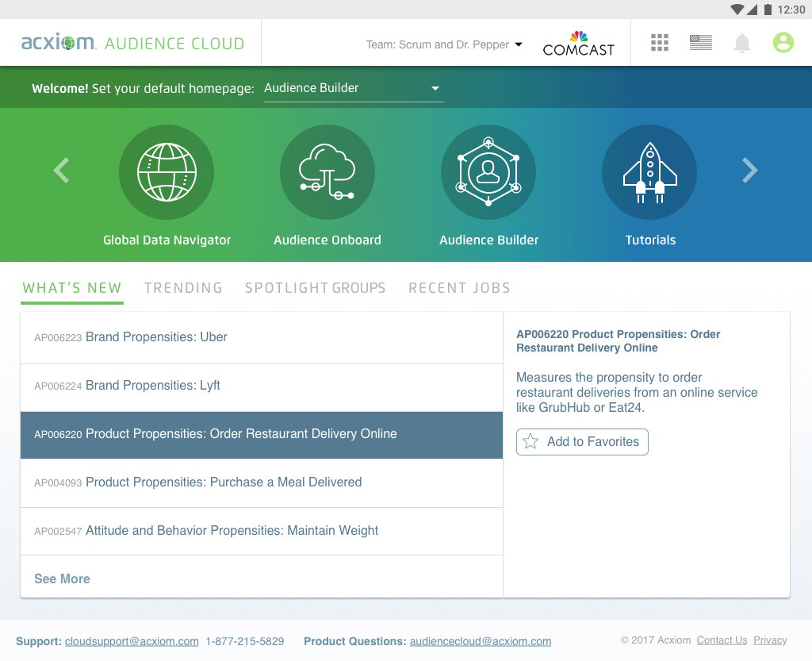Click the See More link
Screen dimensions: 812x661
pos(62,579)
